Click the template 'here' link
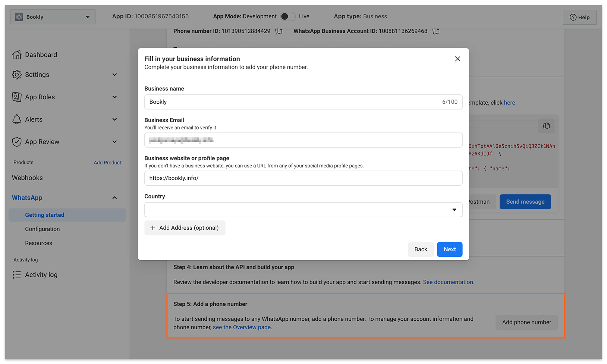The height and width of the screenshot is (364, 607). tap(510, 103)
